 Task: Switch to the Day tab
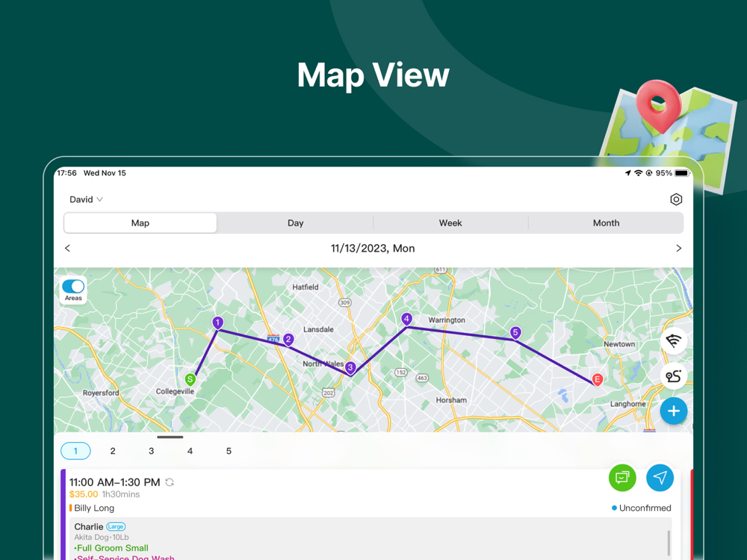click(295, 223)
